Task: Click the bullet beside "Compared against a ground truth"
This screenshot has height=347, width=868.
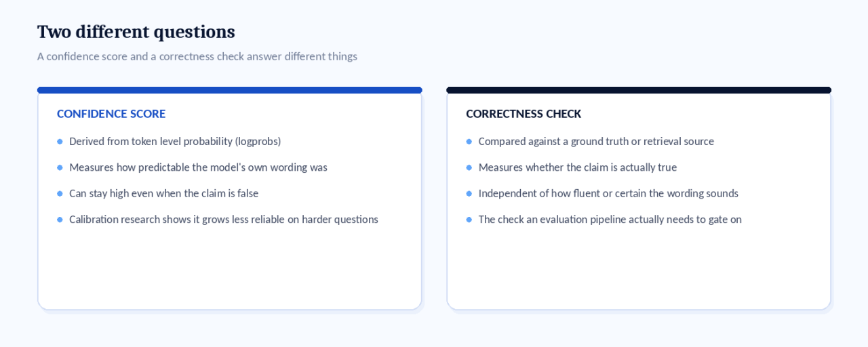Action: 469,142
